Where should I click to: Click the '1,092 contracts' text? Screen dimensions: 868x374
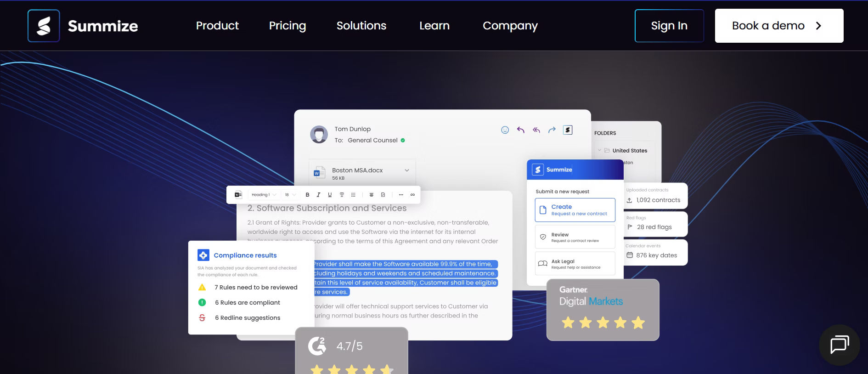[658, 200]
